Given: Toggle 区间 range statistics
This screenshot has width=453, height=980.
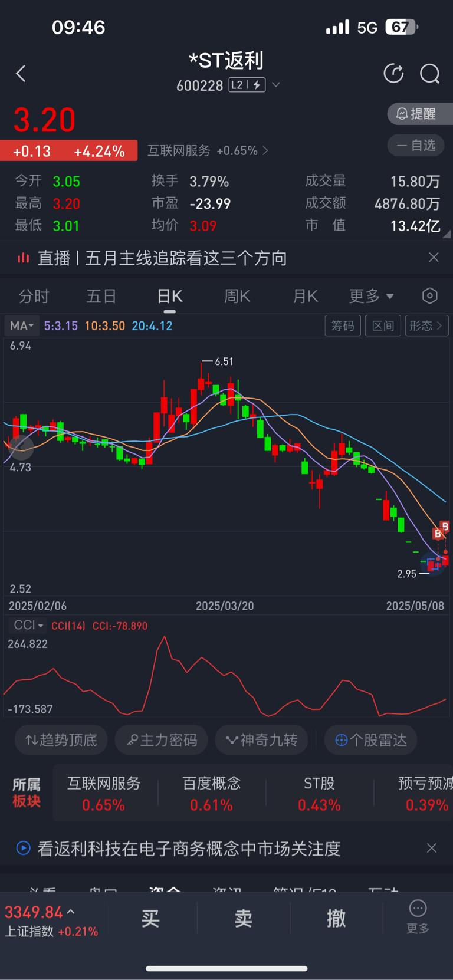Looking at the screenshot, I should click(383, 325).
